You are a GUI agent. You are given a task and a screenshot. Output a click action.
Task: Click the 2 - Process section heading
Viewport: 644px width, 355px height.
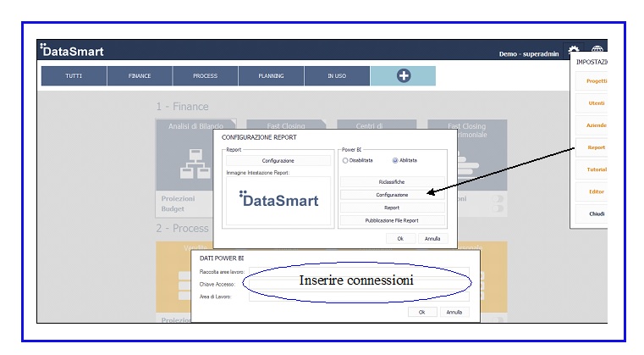point(182,228)
